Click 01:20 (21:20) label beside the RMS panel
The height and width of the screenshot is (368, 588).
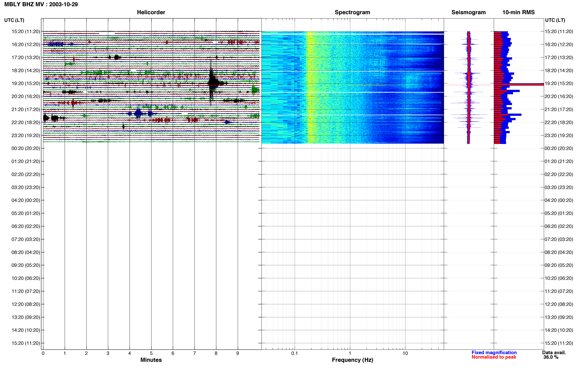[x=559, y=161]
